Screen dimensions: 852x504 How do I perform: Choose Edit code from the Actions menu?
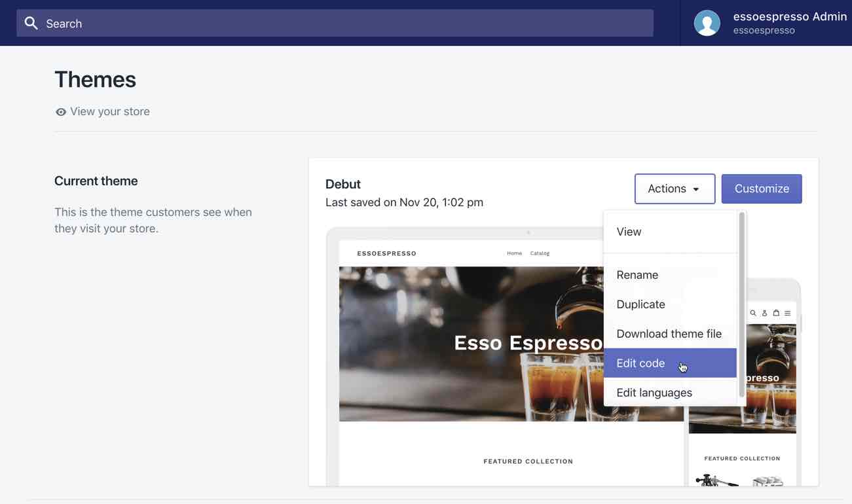click(640, 363)
